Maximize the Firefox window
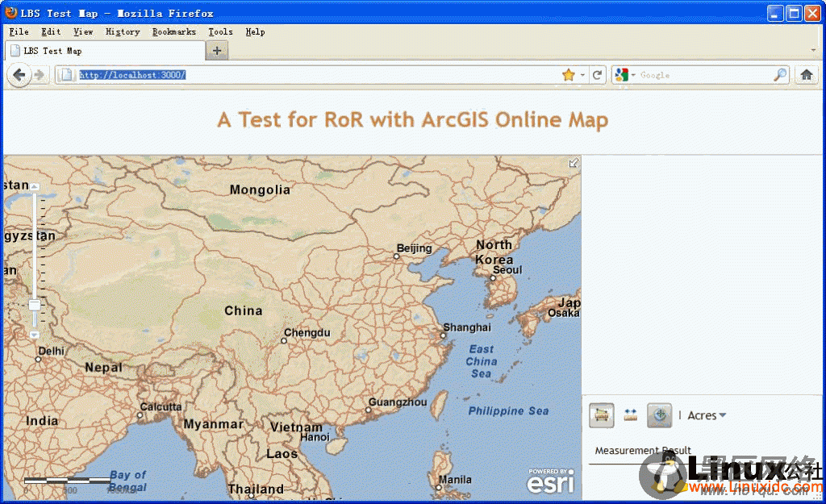This screenshot has height=504, width=826. [794, 13]
